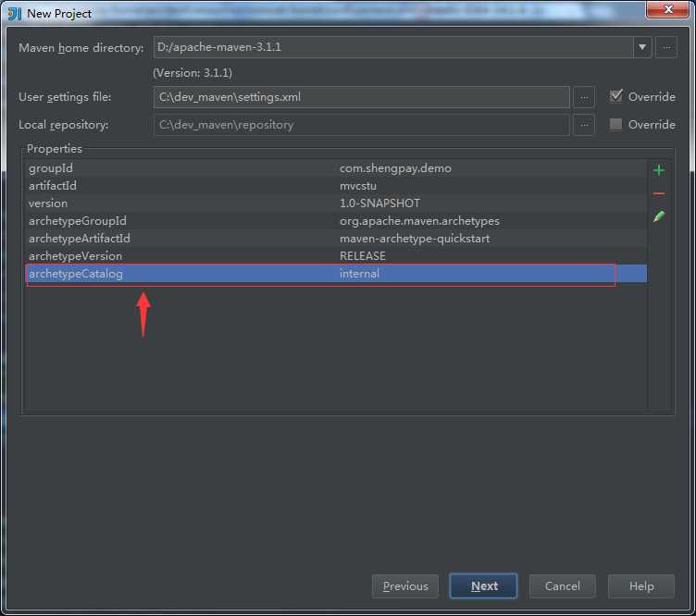Focus the local repository path field
The height and width of the screenshot is (616, 696).
361,125
